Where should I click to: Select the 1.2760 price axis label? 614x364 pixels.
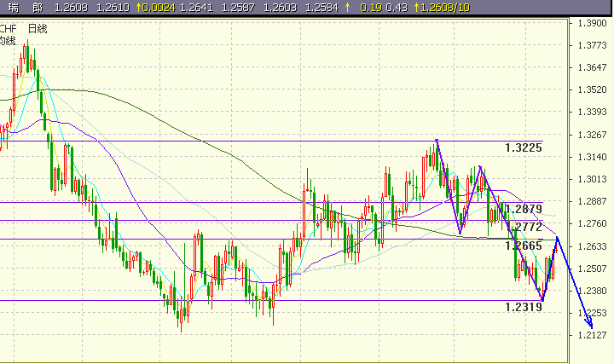coord(592,224)
